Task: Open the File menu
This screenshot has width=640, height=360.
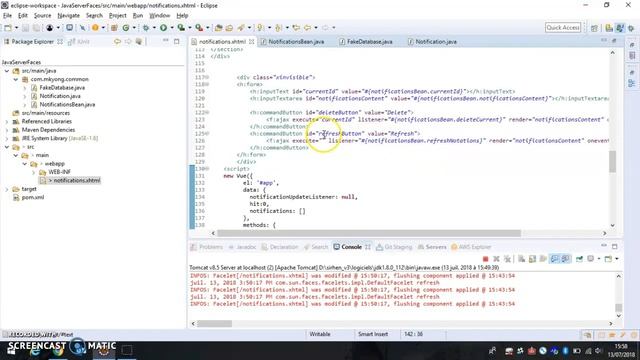Action: [7, 16]
